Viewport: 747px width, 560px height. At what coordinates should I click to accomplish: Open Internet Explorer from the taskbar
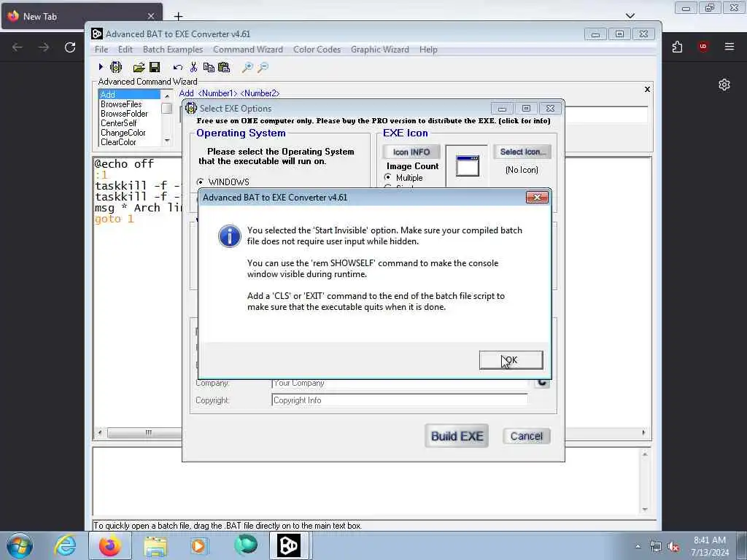[x=65, y=545]
